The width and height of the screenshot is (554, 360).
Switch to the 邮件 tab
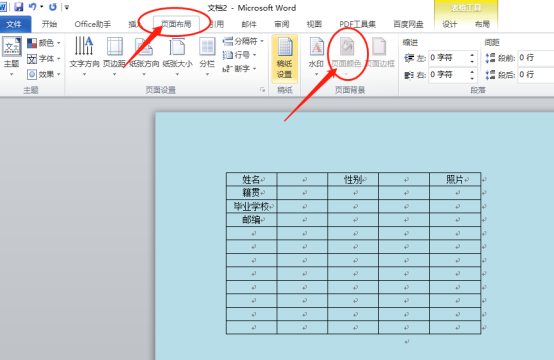click(x=249, y=24)
